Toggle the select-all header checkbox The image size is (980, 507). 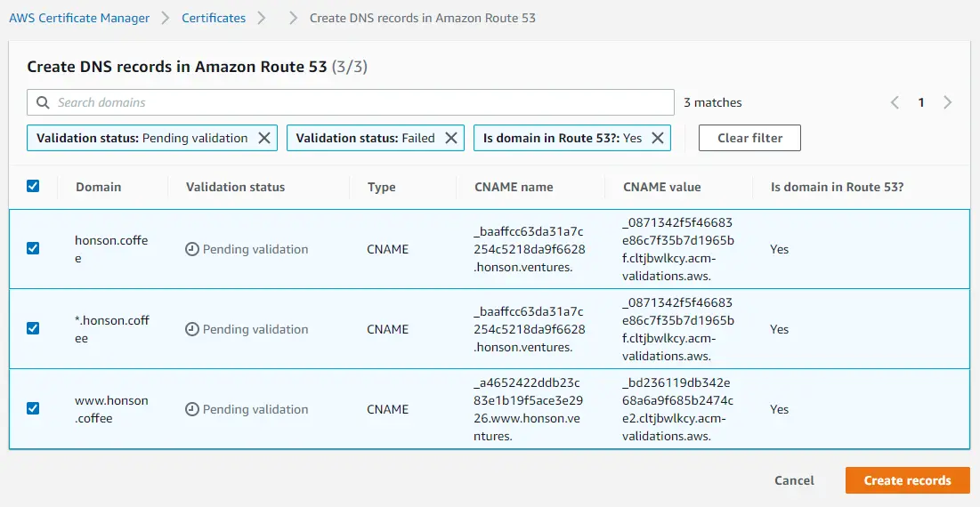pyautogui.click(x=33, y=185)
